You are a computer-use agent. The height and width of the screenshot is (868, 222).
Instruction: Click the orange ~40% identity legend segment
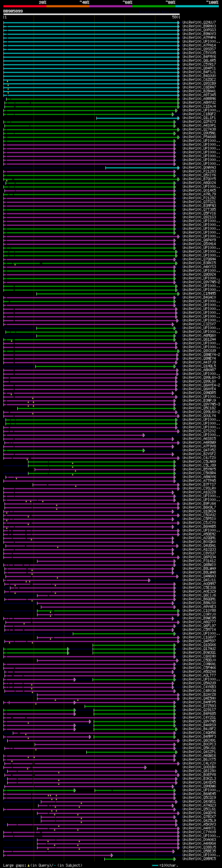68,6
